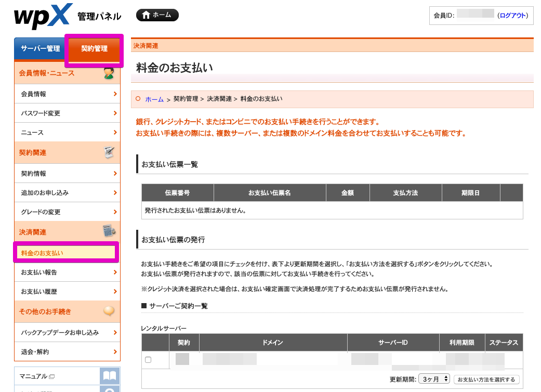
Task: Click the book icon next to マニュアル
Action: [109, 375]
